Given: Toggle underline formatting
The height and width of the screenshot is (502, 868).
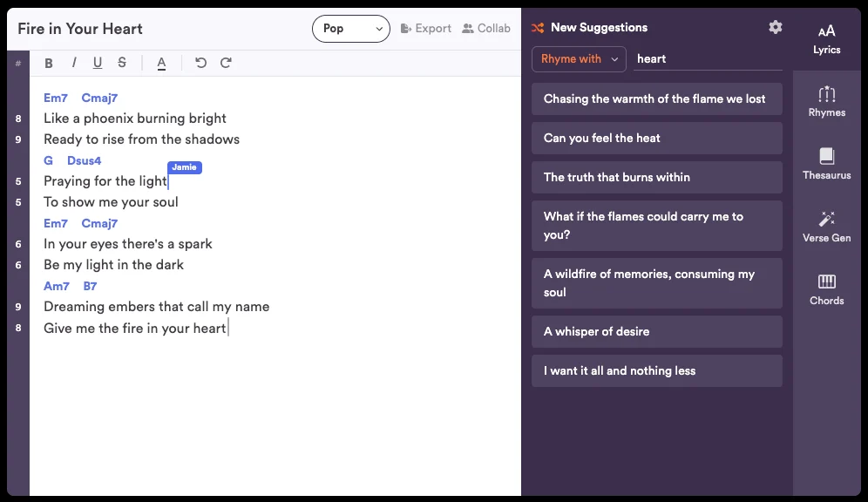Looking at the screenshot, I should tap(98, 63).
